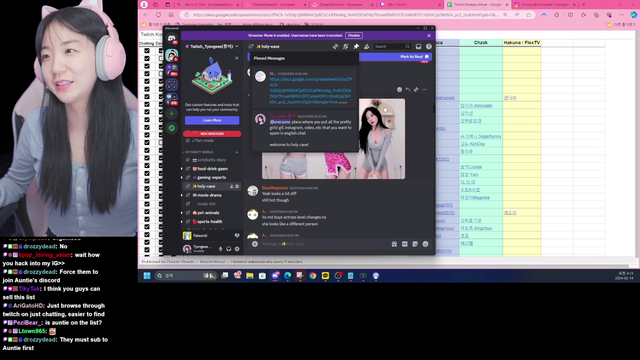
Task: Click NEW MENTIONS red pill
Action: point(212,134)
